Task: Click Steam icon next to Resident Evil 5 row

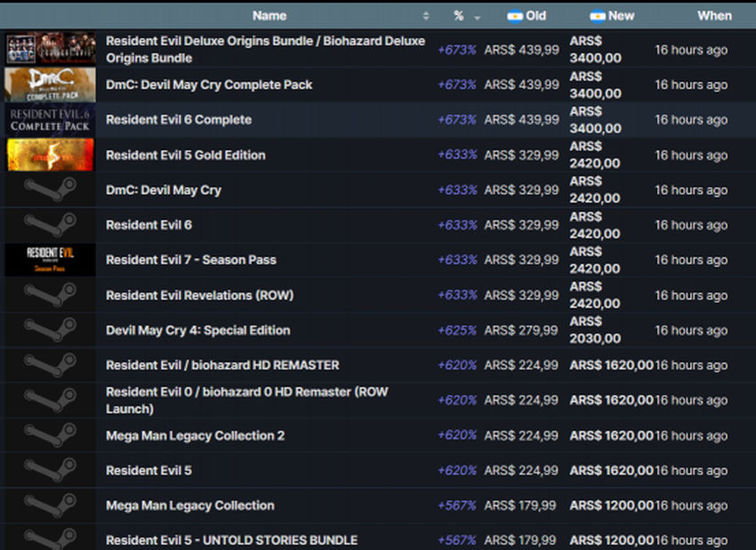Action: pyautogui.click(x=50, y=470)
